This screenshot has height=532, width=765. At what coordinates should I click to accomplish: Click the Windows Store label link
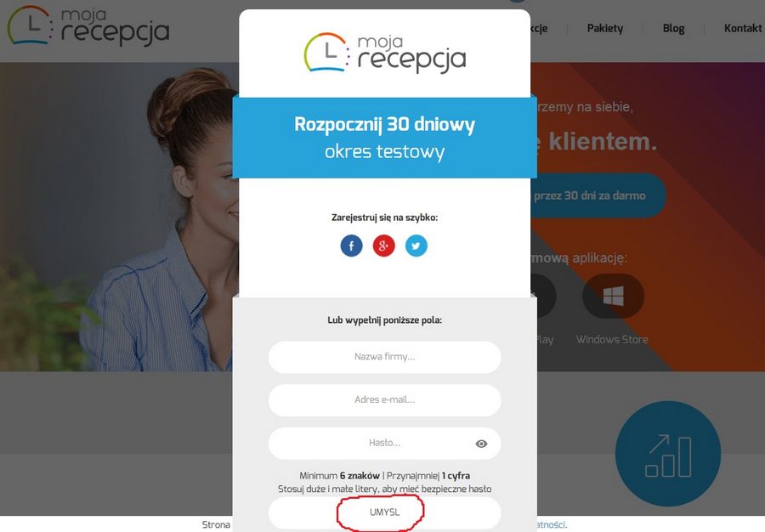[x=612, y=339]
